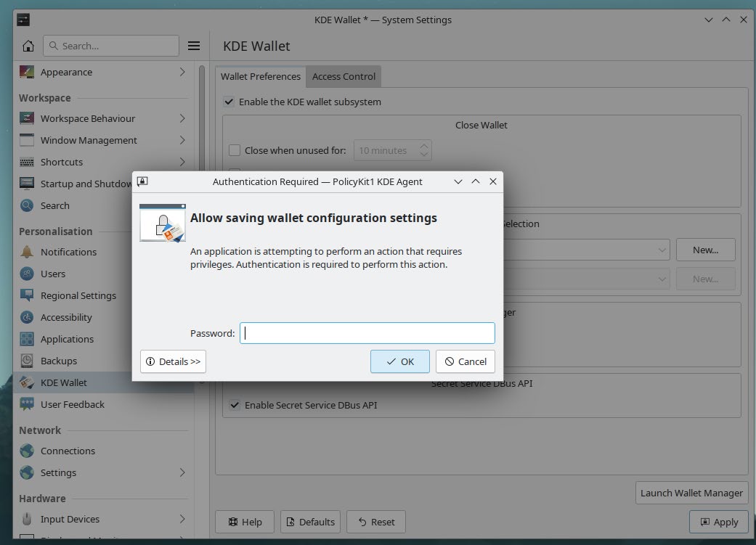Click the Notifications bell icon
This screenshot has height=545, width=756.
click(27, 252)
